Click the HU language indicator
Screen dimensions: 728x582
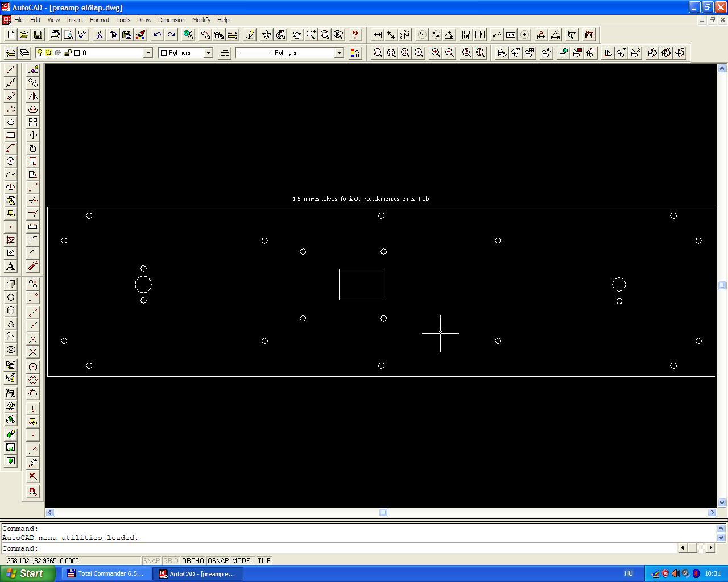point(628,573)
